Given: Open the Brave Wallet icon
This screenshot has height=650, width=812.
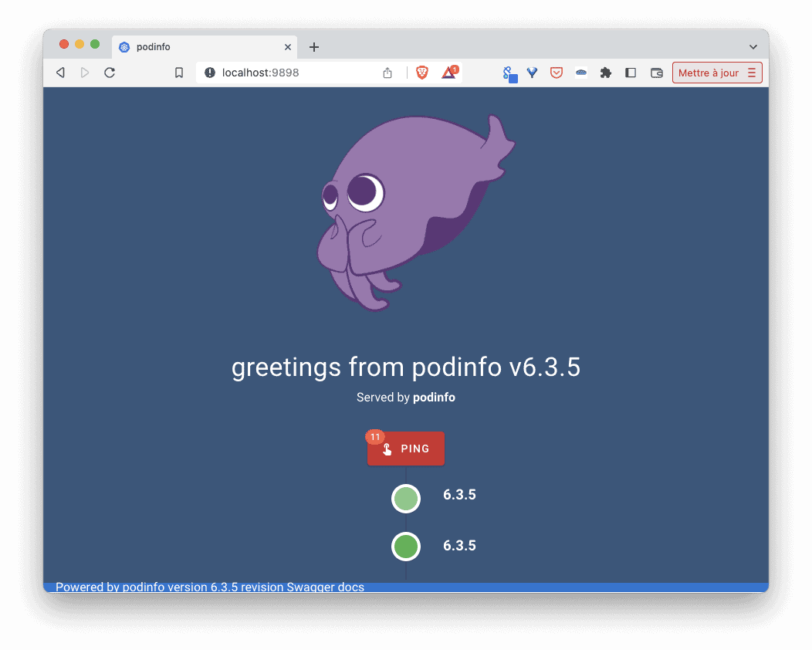Looking at the screenshot, I should coord(656,73).
